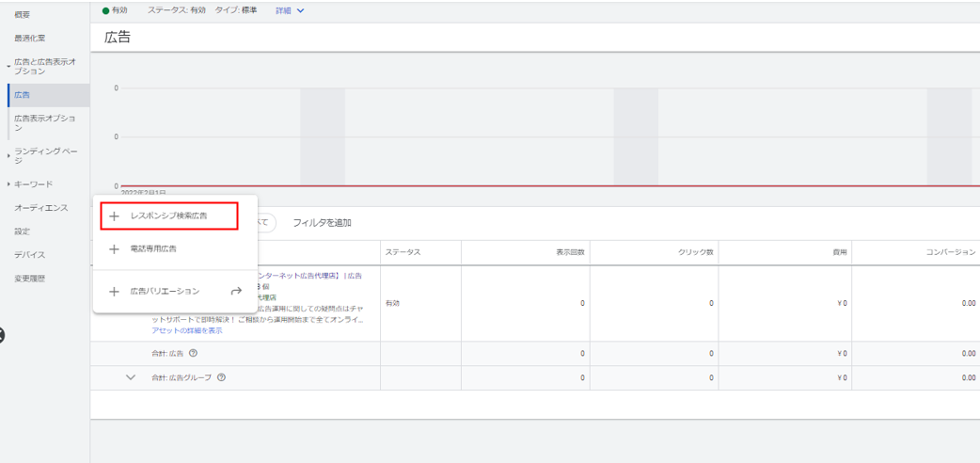Open デバイス in the sidebar
This screenshot has height=463, width=980.
coord(30,255)
